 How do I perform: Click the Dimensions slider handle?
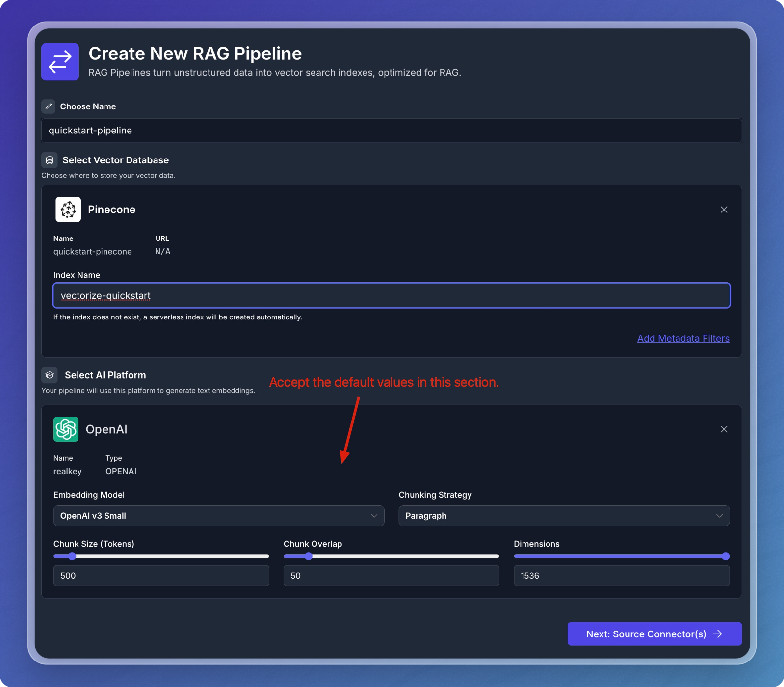pos(726,556)
